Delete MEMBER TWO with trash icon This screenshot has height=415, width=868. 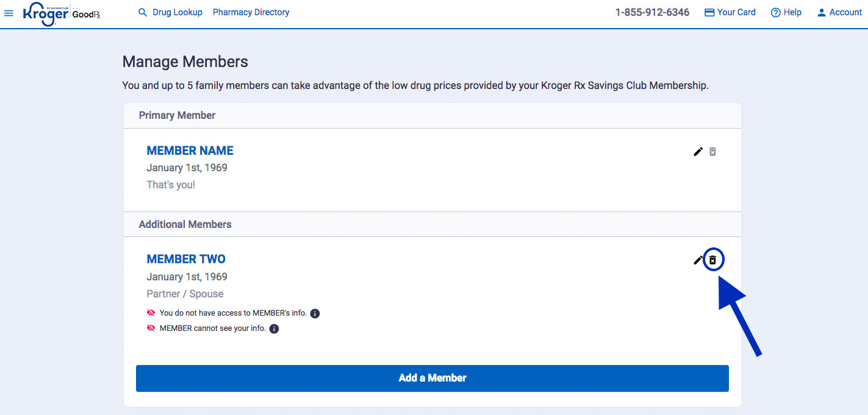(x=713, y=260)
